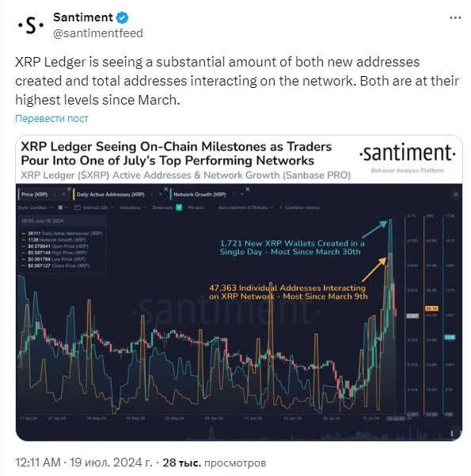Image resolution: width=471 pixels, height=476 pixels.
Task: Open Network Growth metric options dots
Action: [233, 194]
